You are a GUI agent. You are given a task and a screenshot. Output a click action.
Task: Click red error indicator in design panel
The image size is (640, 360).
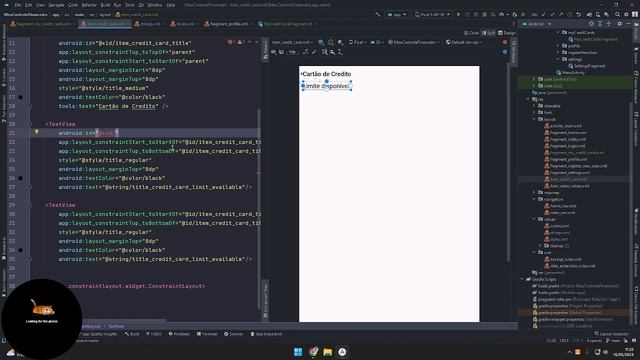[x=505, y=42]
